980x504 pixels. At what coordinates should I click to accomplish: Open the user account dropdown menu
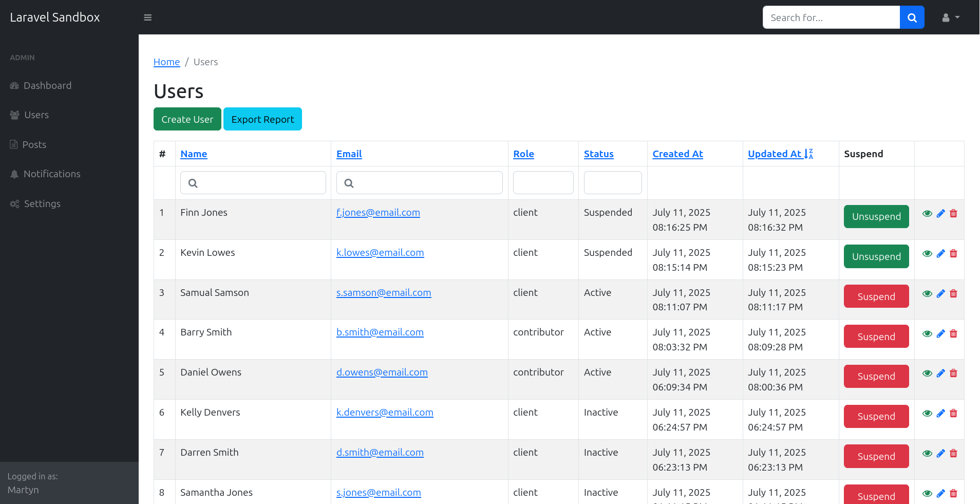[x=950, y=17]
